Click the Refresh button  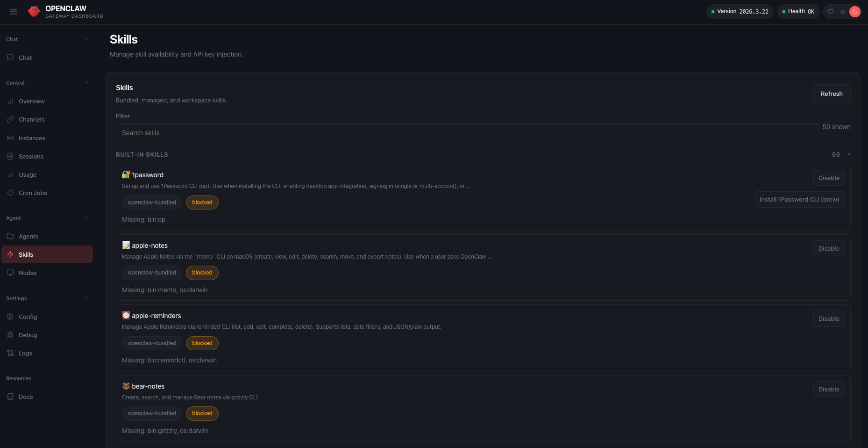tap(832, 94)
